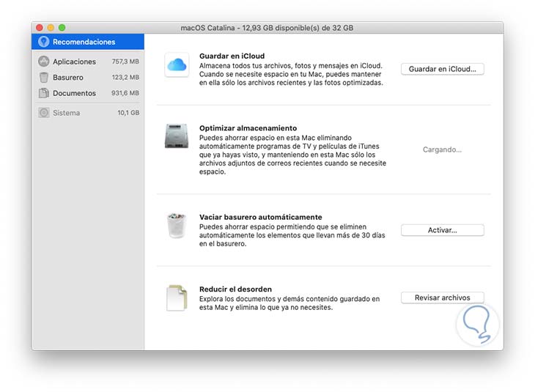Click the macOS Catalina window title
This screenshot has height=392, width=535.
pos(267,28)
